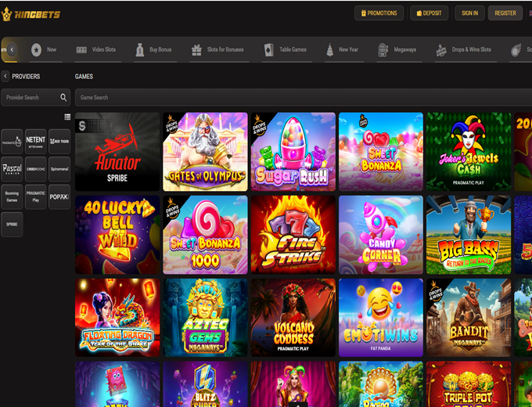The image size is (532, 407).
Task: Click the Christmas tree icon beside New Year
Action: click(x=330, y=50)
